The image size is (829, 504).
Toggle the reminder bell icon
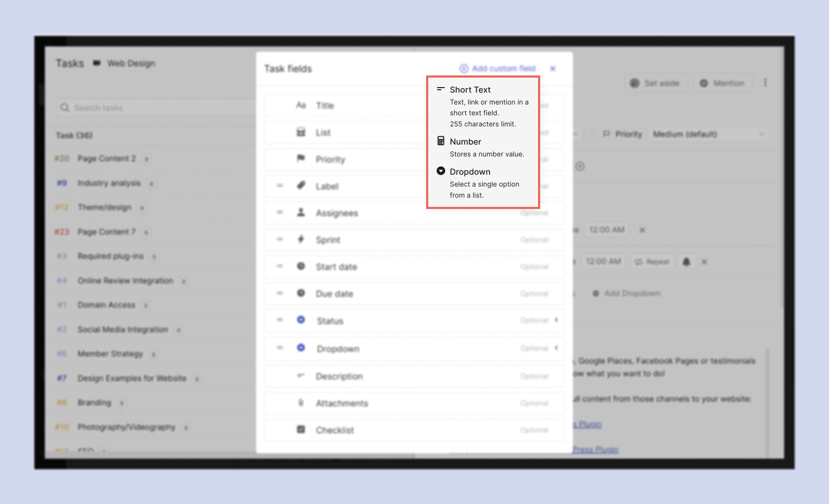(686, 262)
